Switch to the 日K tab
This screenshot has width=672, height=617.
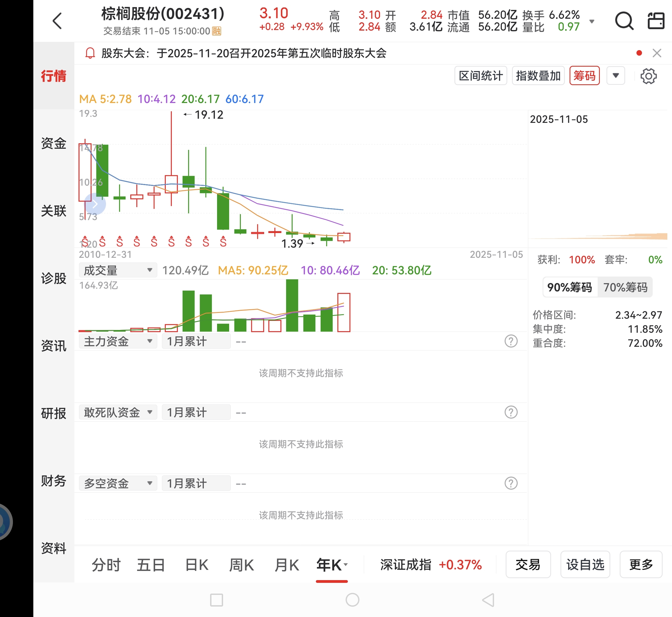197,565
